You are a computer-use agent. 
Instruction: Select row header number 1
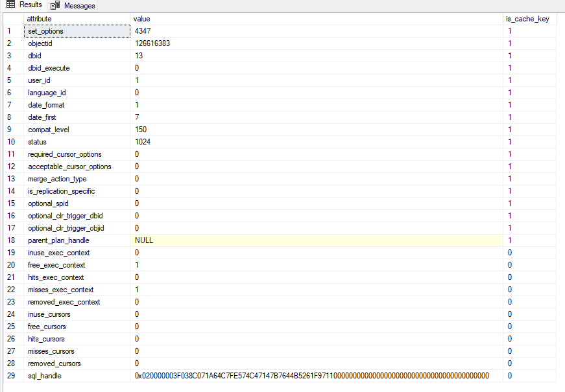(x=14, y=31)
